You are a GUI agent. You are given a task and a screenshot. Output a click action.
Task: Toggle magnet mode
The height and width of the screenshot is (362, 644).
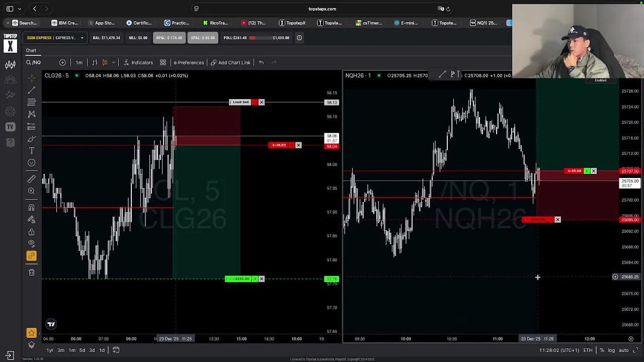click(31, 208)
